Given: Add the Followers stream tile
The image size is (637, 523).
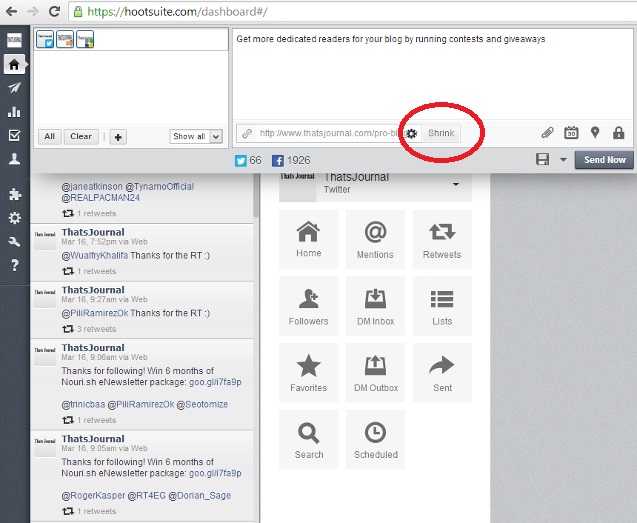Looking at the screenshot, I should pos(309,306).
